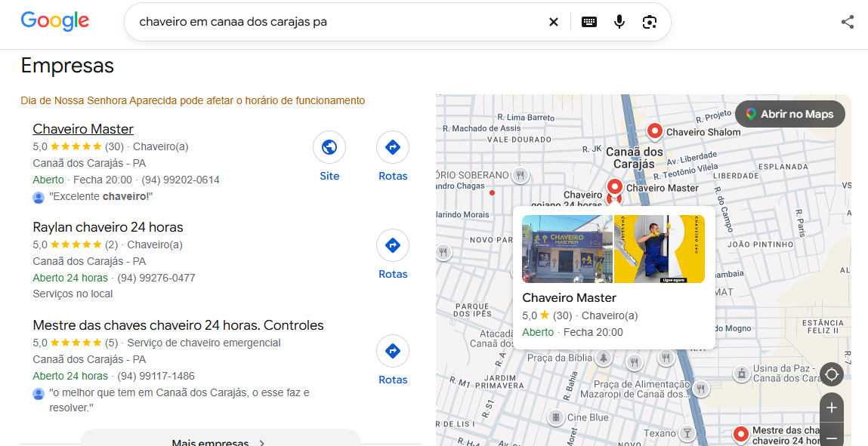Zoom in on the map

click(x=832, y=408)
